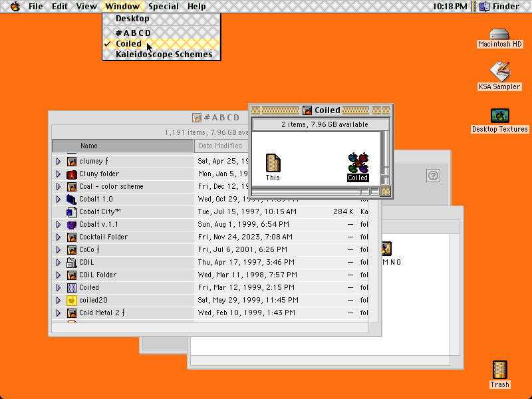Click the COiL Folder icon in list
The height and width of the screenshot is (399, 532).
tap(72, 275)
